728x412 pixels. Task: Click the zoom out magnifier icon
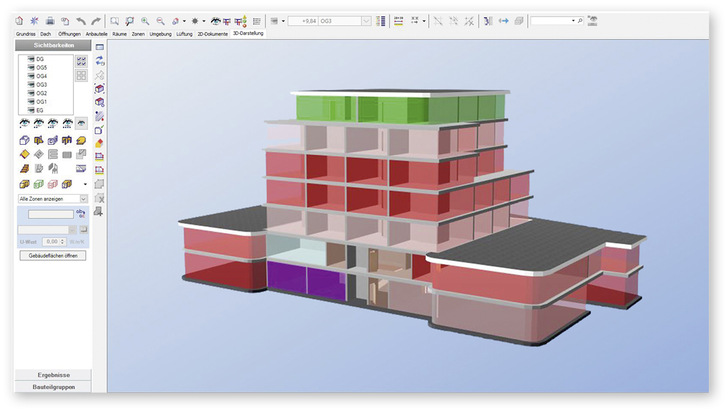point(160,20)
